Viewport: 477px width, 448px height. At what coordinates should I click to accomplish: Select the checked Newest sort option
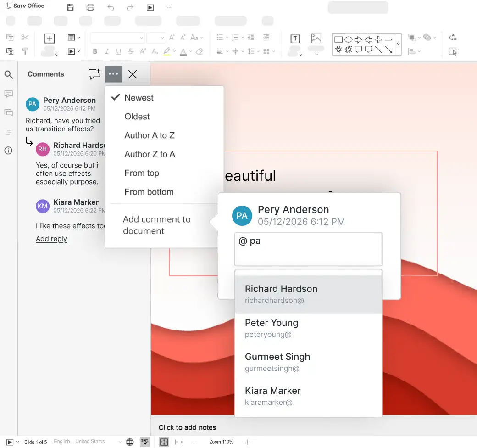point(139,98)
